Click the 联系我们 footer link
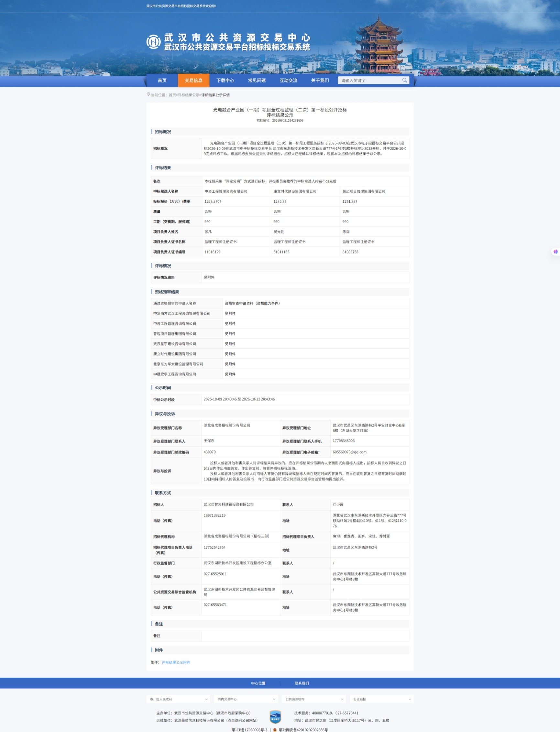Image resolution: width=560 pixels, height=732 pixels. click(302, 683)
